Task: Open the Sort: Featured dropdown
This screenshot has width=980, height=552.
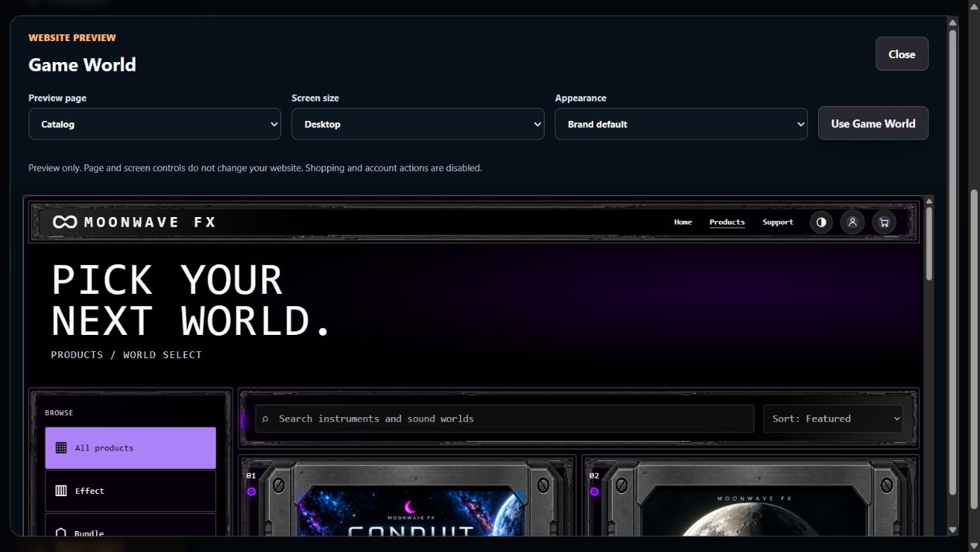Action: pyautogui.click(x=833, y=419)
